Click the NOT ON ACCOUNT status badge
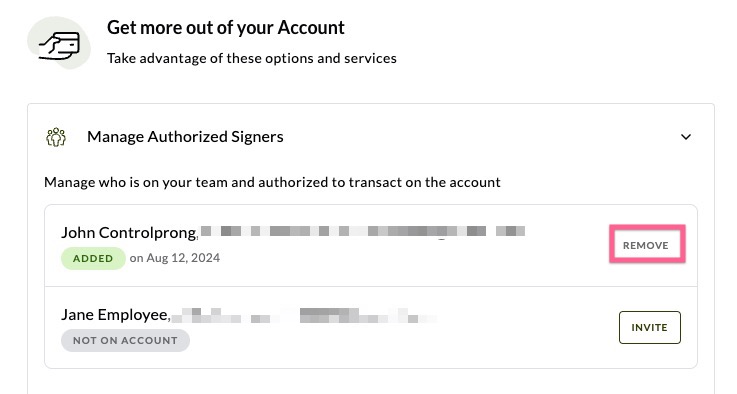This screenshot has height=394, width=737. [x=125, y=340]
